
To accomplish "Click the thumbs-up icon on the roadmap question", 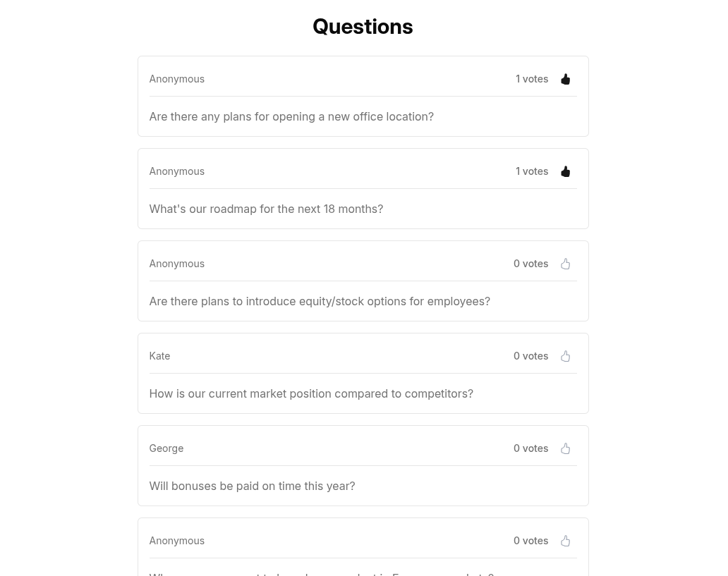I will click(565, 171).
